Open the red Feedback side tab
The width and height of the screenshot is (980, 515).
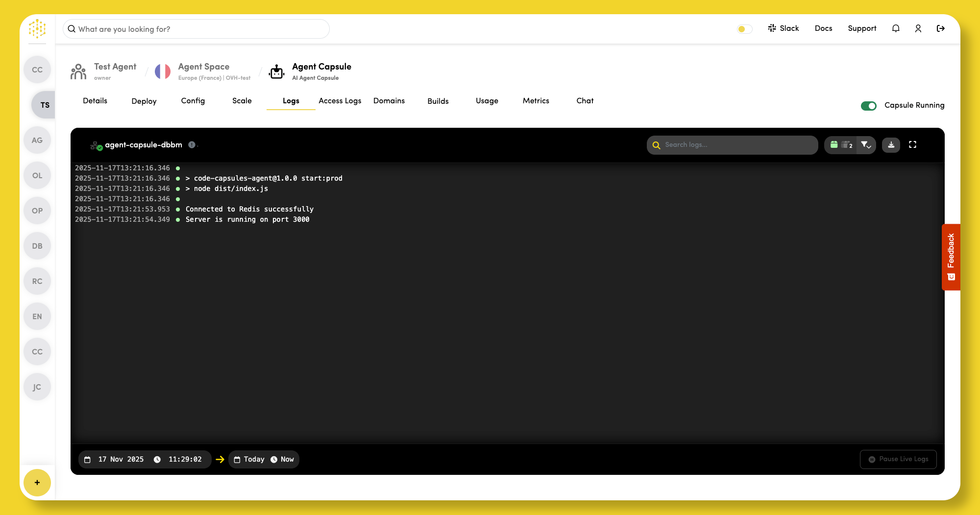click(951, 257)
